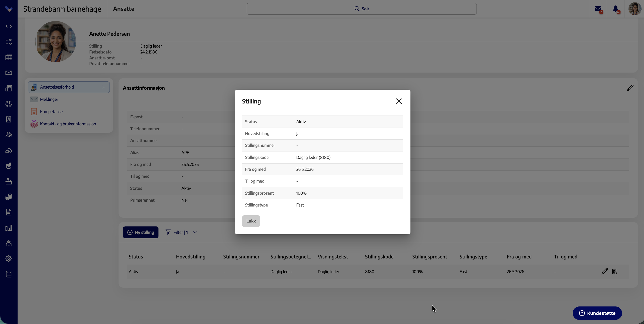Expand the Filter chevron arrow
This screenshot has height=324, width=644.
point(195,232)
